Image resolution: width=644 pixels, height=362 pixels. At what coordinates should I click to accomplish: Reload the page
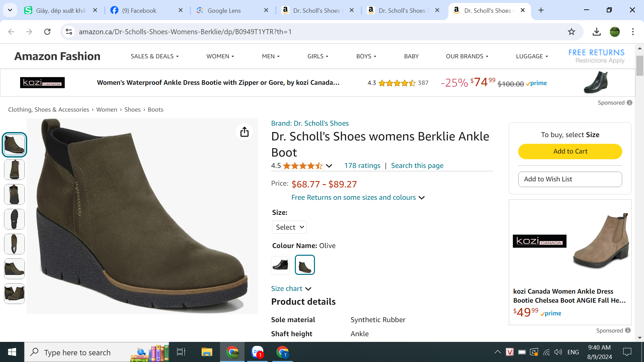click(47, 32)
